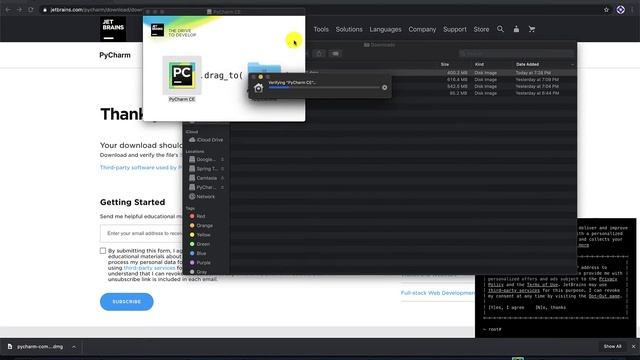Click the email address input field
This screenshot has width=640, height=360.
[141, 233]
